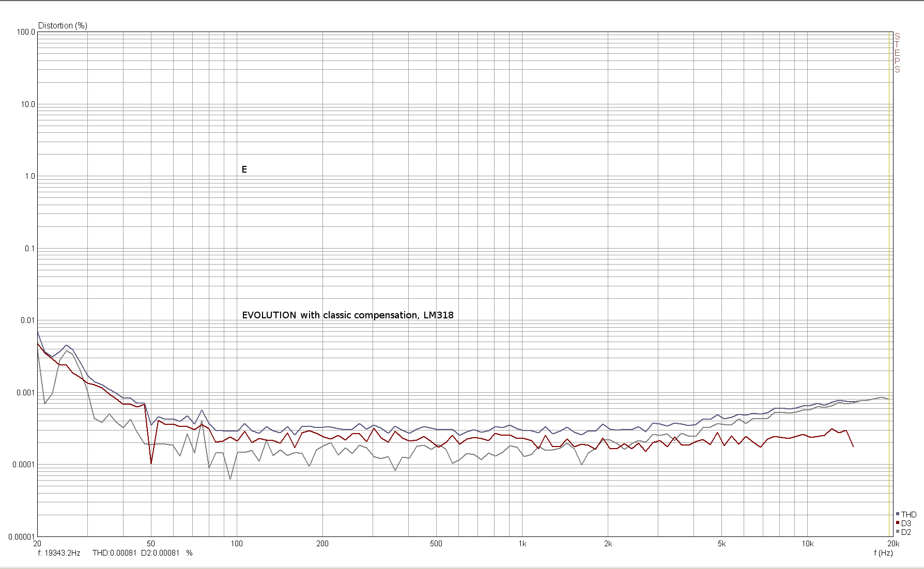Click the 'EVOLUTION with classic compensation, LM318' annotation

click(x=348, y=315)
